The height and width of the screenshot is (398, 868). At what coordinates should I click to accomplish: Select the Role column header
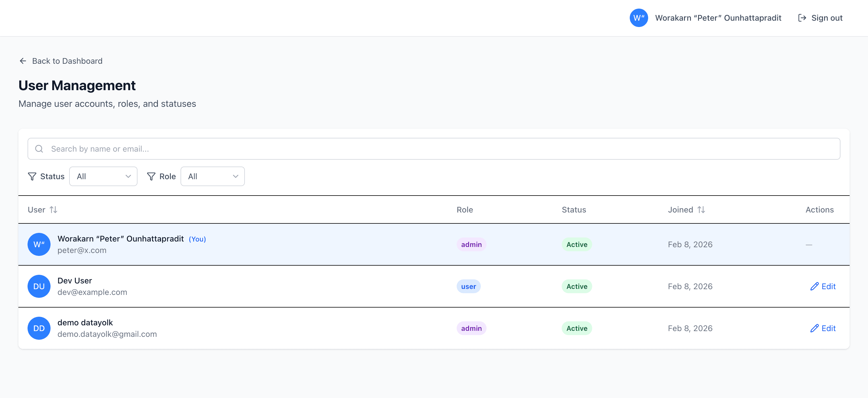[x=465, y=210]
